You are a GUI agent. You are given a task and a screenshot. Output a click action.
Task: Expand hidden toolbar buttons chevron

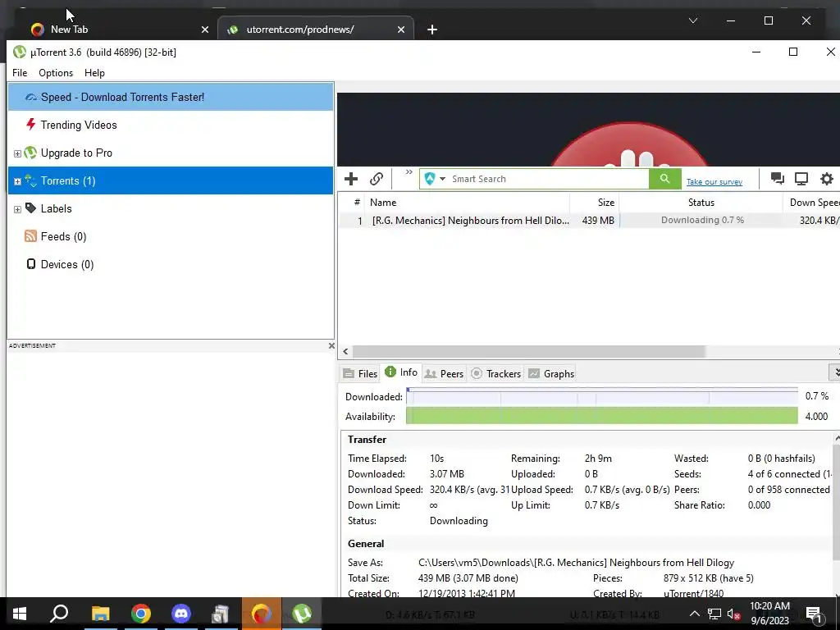point(409,172)
